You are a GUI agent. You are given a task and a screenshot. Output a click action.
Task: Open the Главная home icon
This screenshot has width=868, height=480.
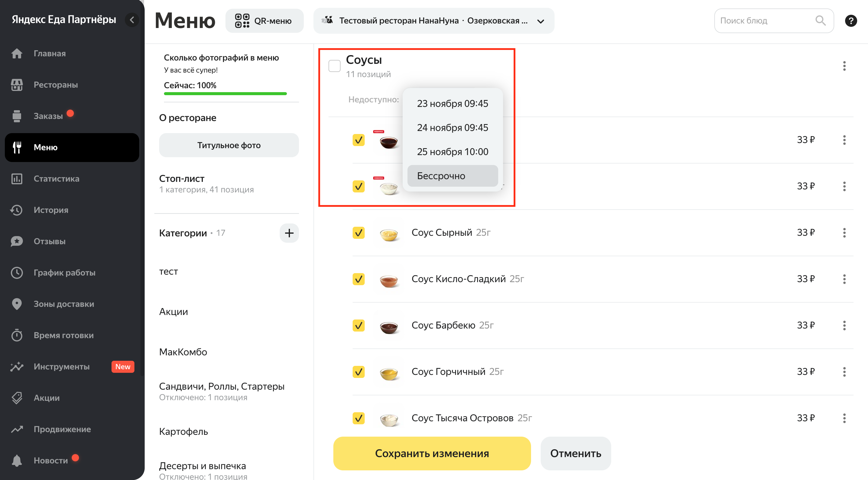click(x=17, y=54)
